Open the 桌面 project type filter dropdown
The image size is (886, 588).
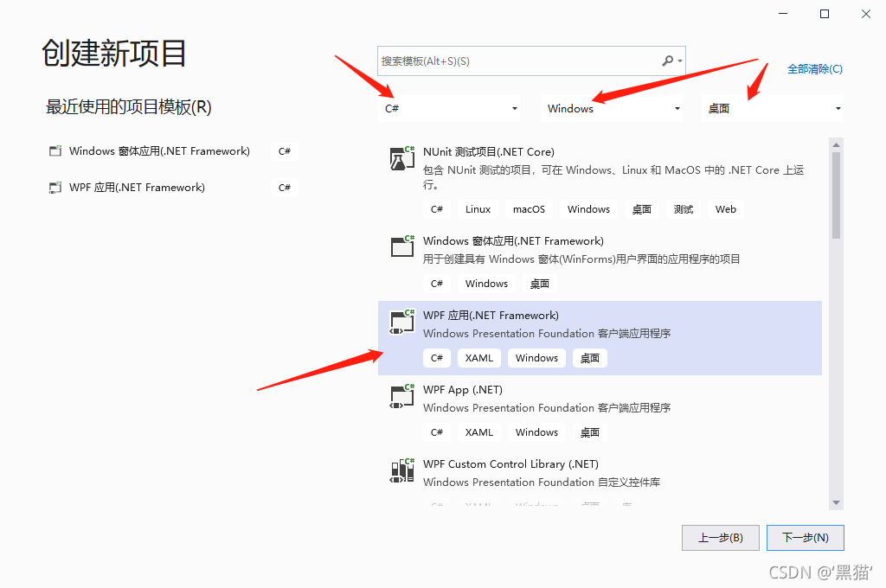pos(773,108)
